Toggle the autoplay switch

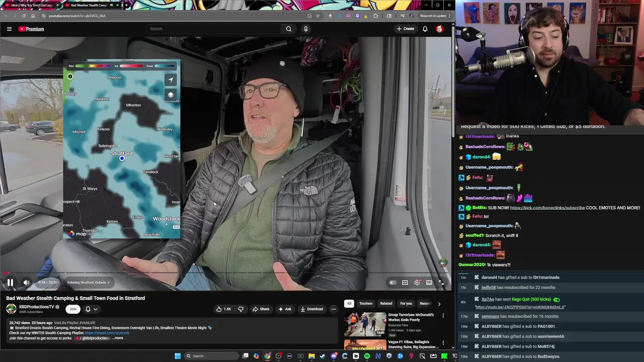coord(392,283)
